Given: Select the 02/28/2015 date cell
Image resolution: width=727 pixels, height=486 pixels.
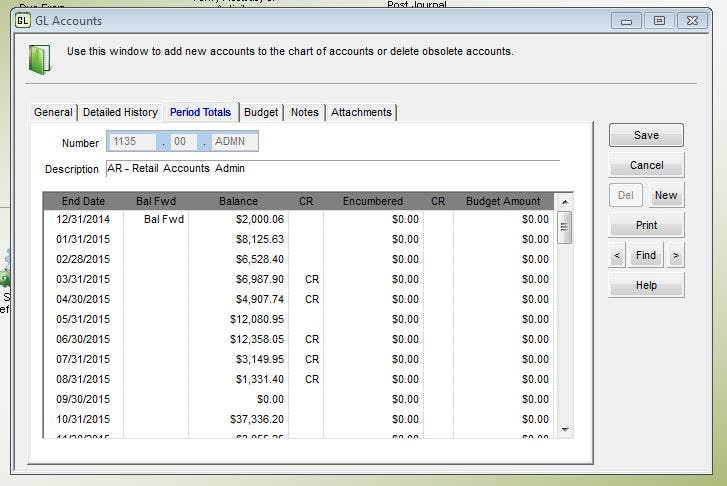Looking at the screenshot, I should coord(83,259).
